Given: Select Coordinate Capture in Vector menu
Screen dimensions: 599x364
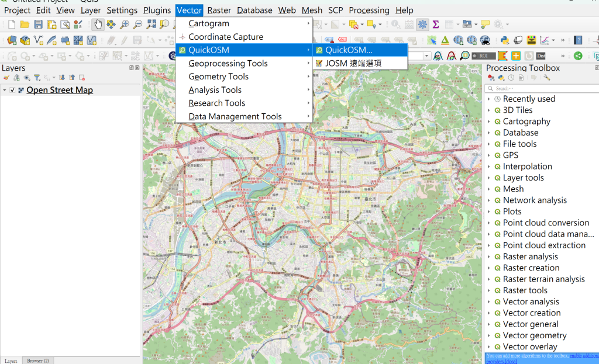Looking at the screenshot, I should click(244, 37).
